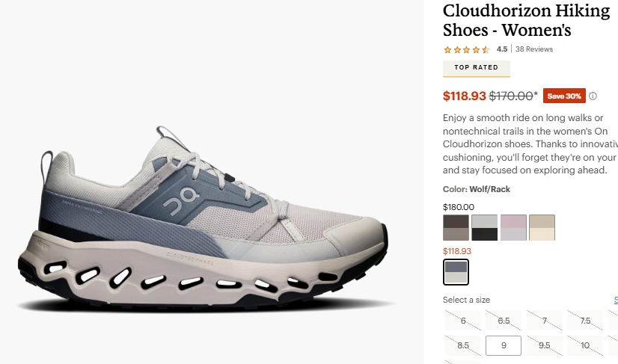
Task: Select the gray and black color swatch
Action: [x=484, y=228]
